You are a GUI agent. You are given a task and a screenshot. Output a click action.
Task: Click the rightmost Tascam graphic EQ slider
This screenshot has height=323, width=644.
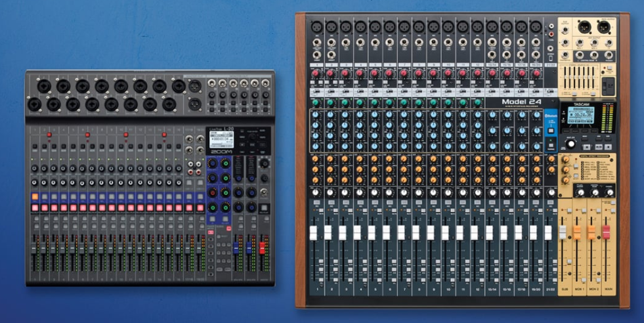coord(593,79)
